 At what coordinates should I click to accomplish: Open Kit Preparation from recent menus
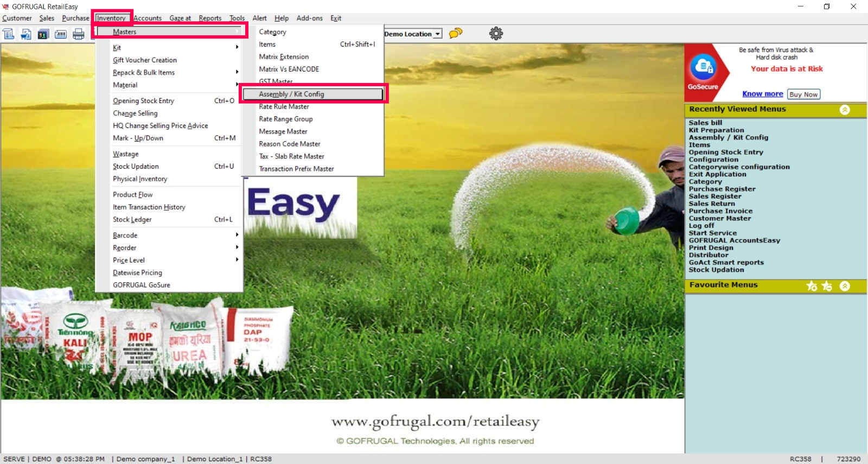716,130
